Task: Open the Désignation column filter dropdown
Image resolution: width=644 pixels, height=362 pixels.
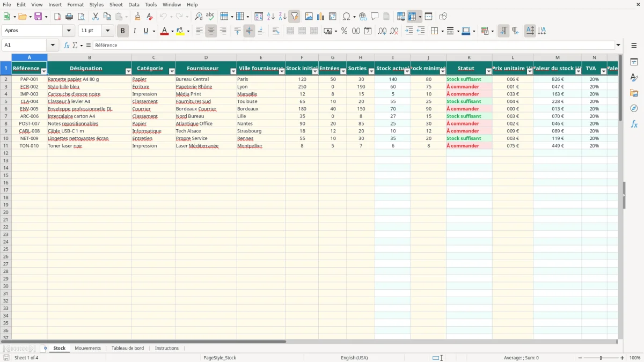Action: click(x=128, y=71)
